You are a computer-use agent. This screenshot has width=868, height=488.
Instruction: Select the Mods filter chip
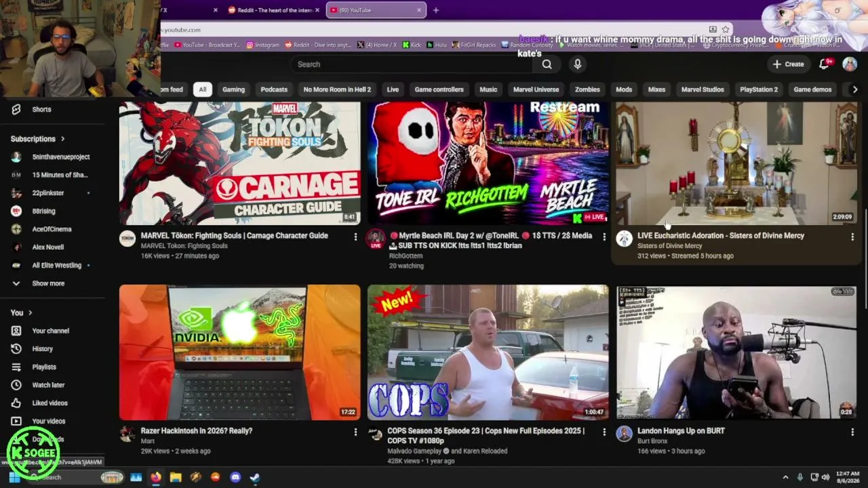[624, 89]
